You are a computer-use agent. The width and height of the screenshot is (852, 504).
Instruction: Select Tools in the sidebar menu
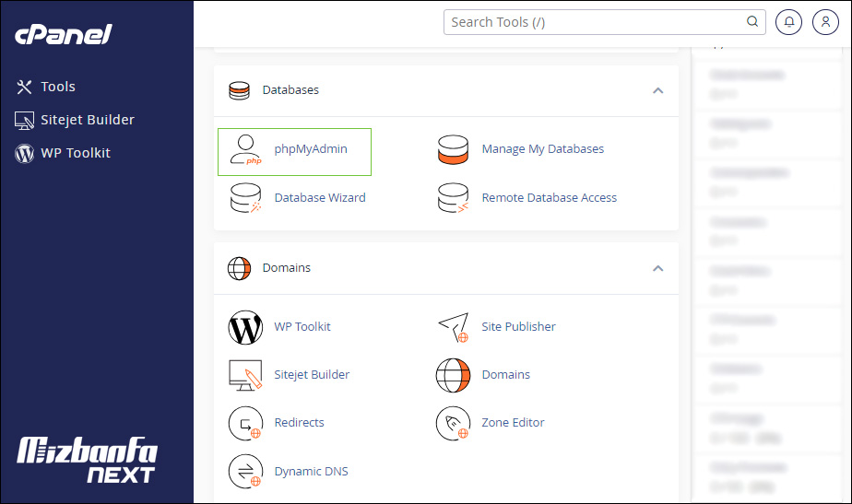click(x=58, y=87)
